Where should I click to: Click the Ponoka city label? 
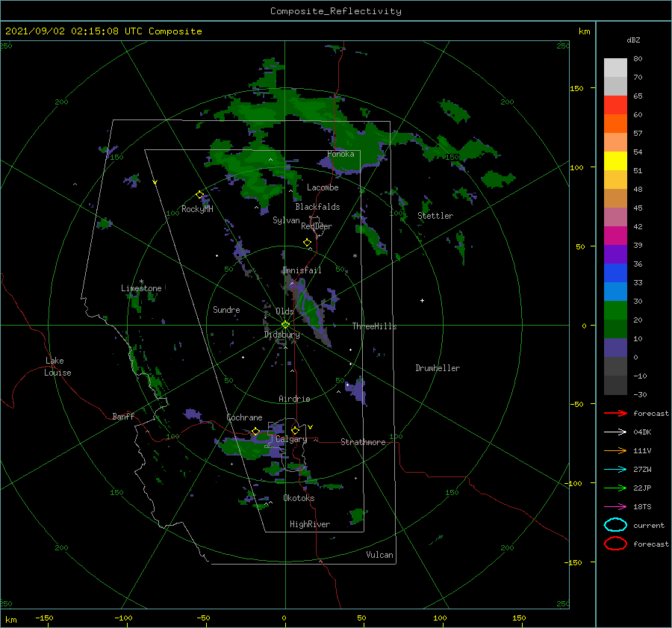click(340, 154)
